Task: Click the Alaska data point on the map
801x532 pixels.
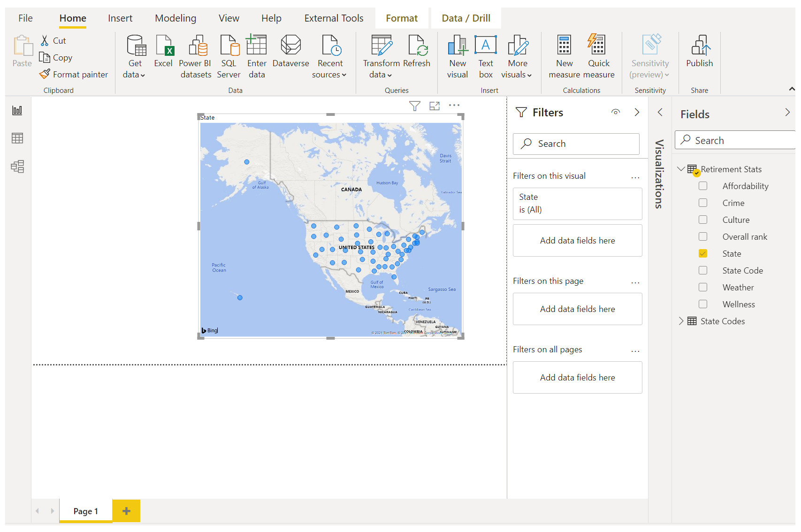Action: 247,162
